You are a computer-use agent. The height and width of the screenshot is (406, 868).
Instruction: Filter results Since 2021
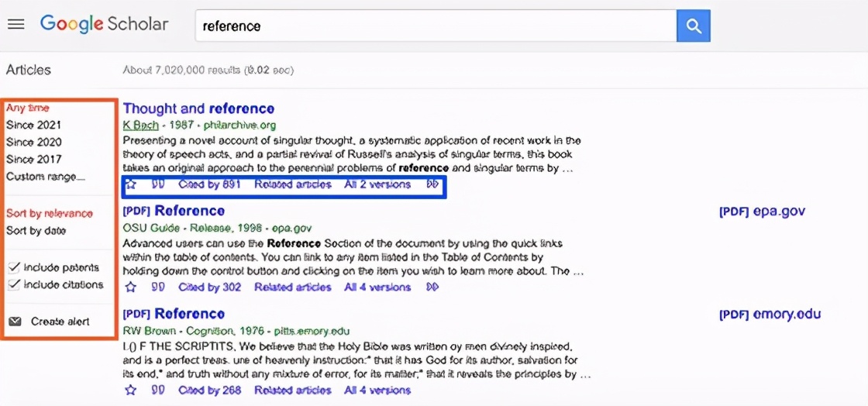click(x=34, y=125)
